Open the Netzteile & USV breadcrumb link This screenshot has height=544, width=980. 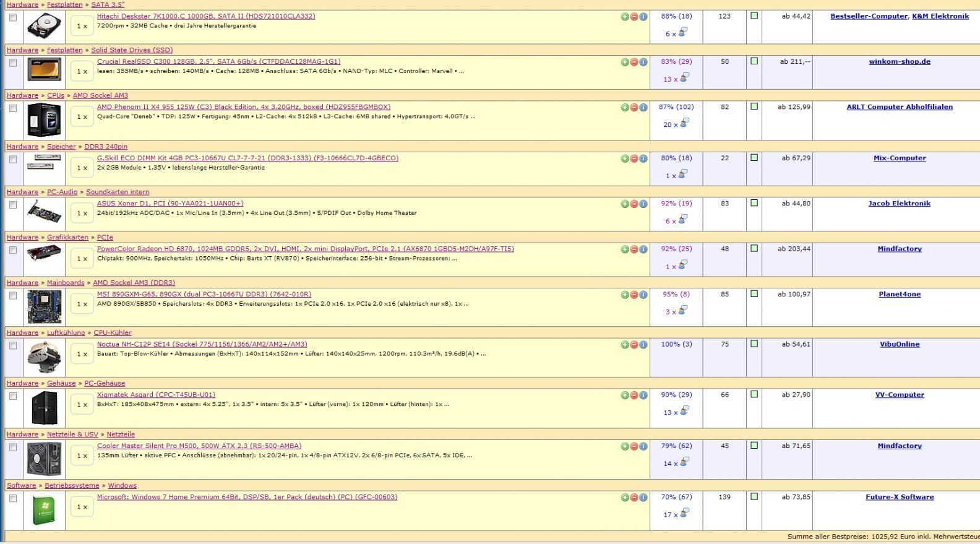(72, 434)
